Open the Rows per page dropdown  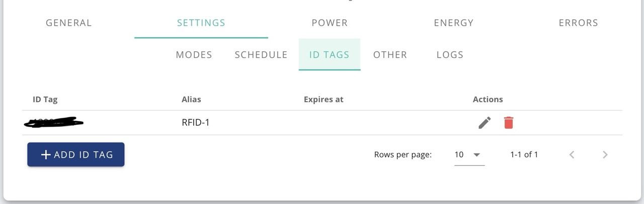pos(469,155)
